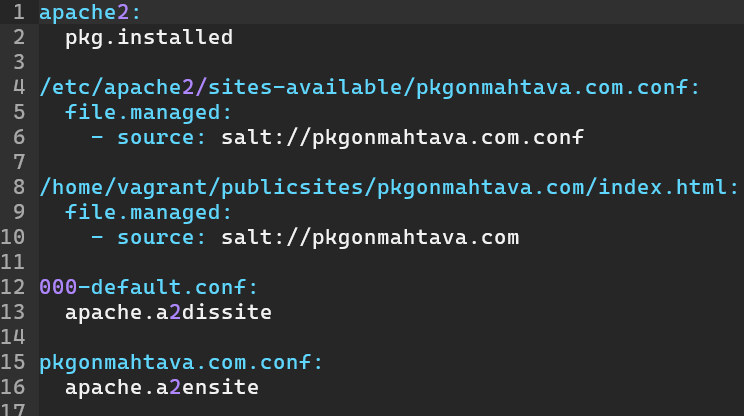Viewport: 744px width, 416px height.
Task: Click the '- source:' key on line 6
Action: point(149,138)
